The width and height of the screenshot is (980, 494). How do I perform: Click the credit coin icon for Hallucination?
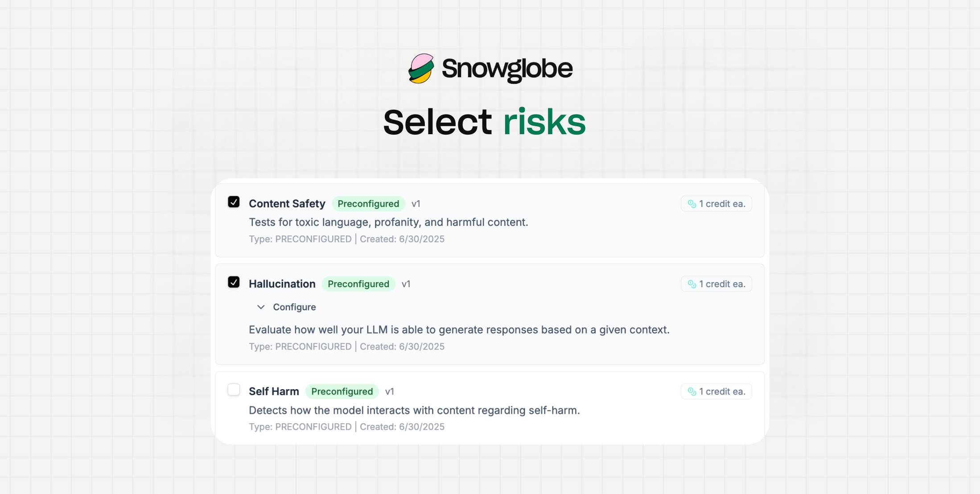coord(692,284)
